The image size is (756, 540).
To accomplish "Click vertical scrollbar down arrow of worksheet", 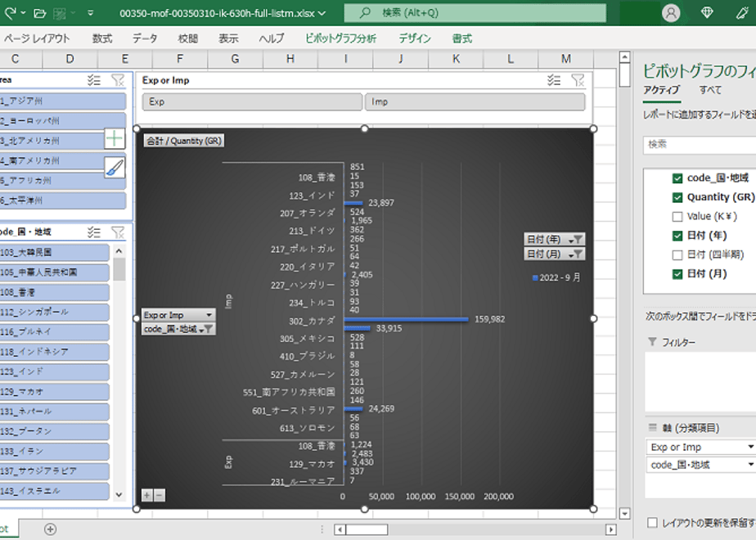I will coord(625,514).
